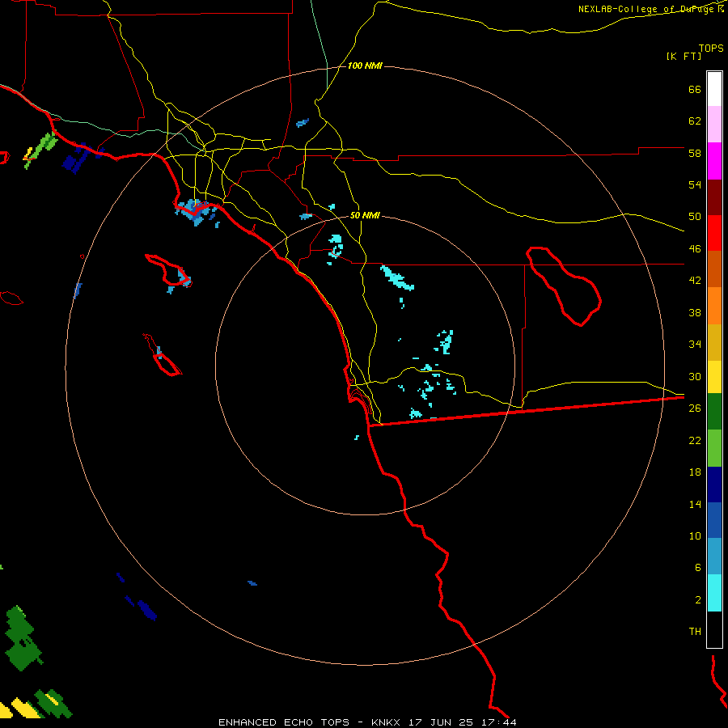Click the bright orange legend swatch

714,306
